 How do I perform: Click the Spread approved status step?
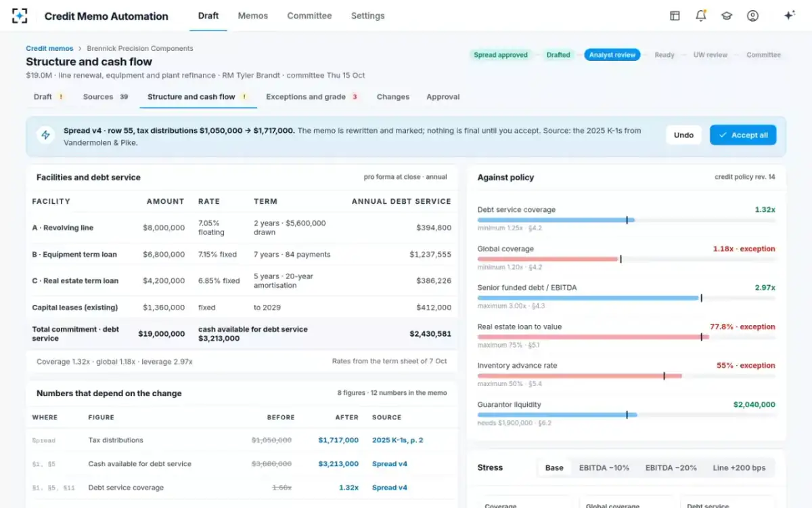pos(501,55)
